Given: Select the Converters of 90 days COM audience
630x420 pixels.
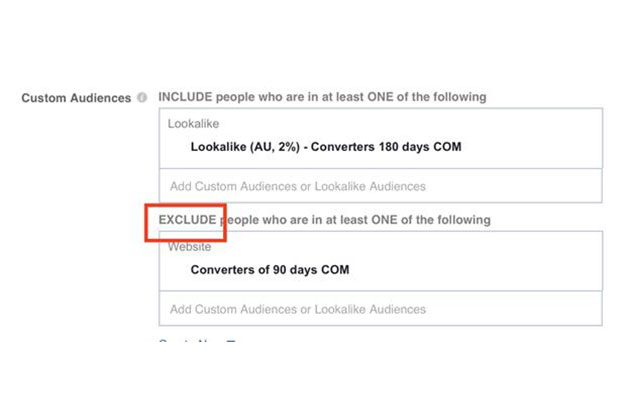Looking at the screenshot, I should click(270, 270).
